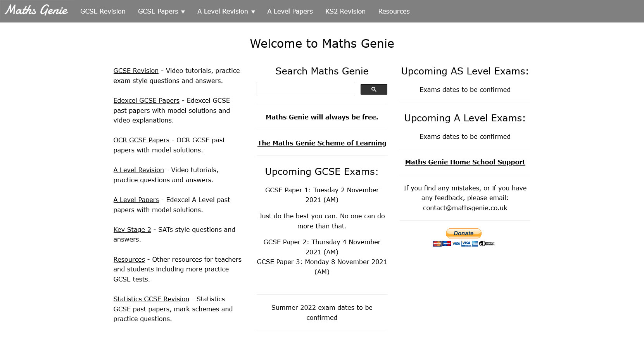This screenshot has height=347, width=644.
Task: Open GCSE Revision in the top navigation
Action: click(x=103, y=11)
